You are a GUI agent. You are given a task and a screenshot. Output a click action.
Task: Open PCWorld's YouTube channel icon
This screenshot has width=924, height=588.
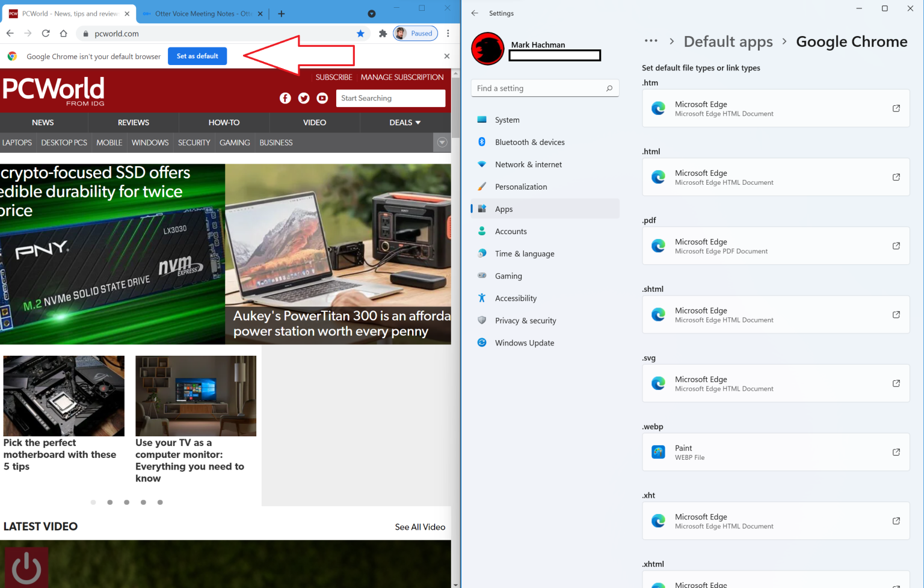coord(322,97)
